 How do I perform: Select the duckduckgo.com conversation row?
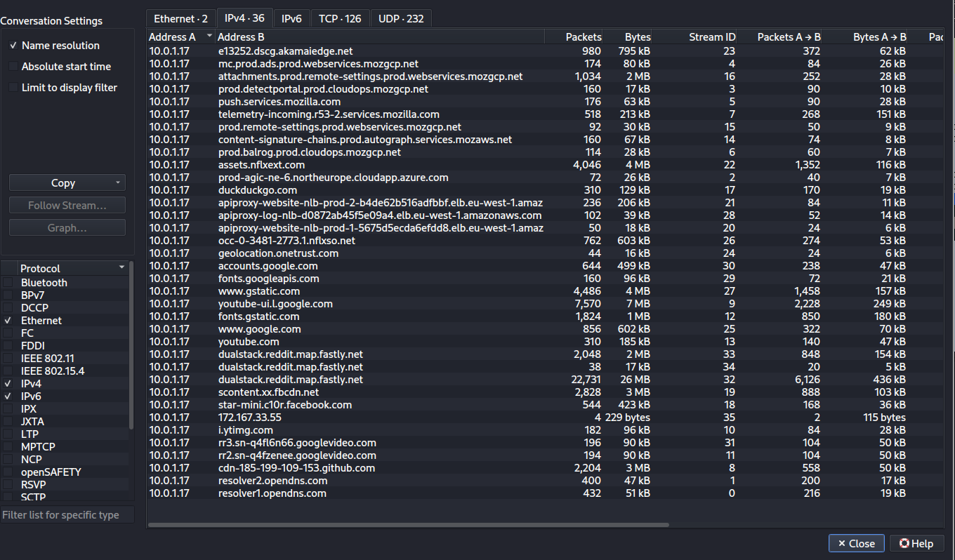(257, 190)
